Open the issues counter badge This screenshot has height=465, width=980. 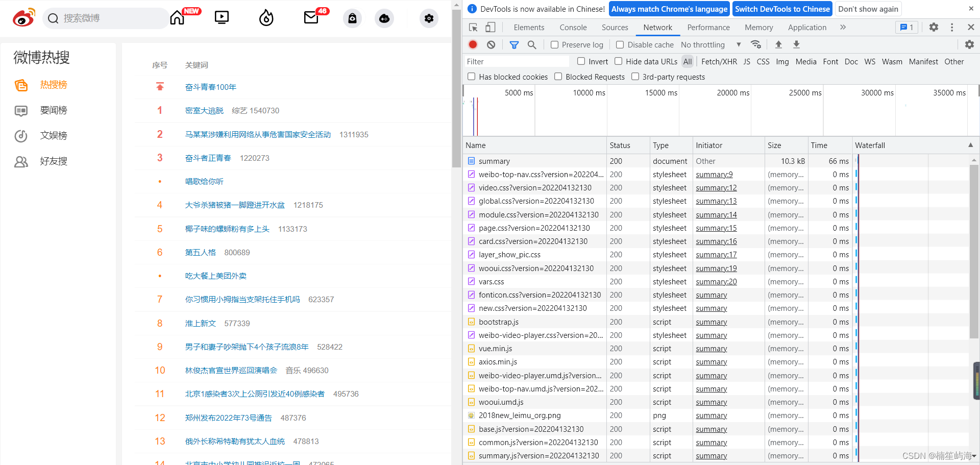(906, 28)
